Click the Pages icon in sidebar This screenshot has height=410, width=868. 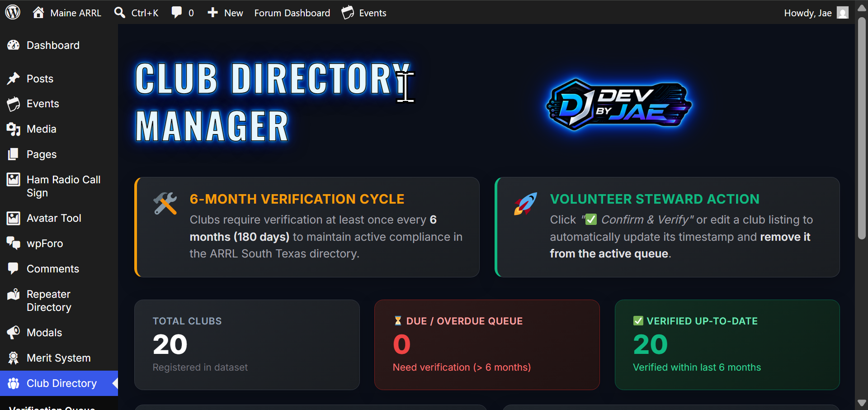pyautogui.click(x=14, y=154)
